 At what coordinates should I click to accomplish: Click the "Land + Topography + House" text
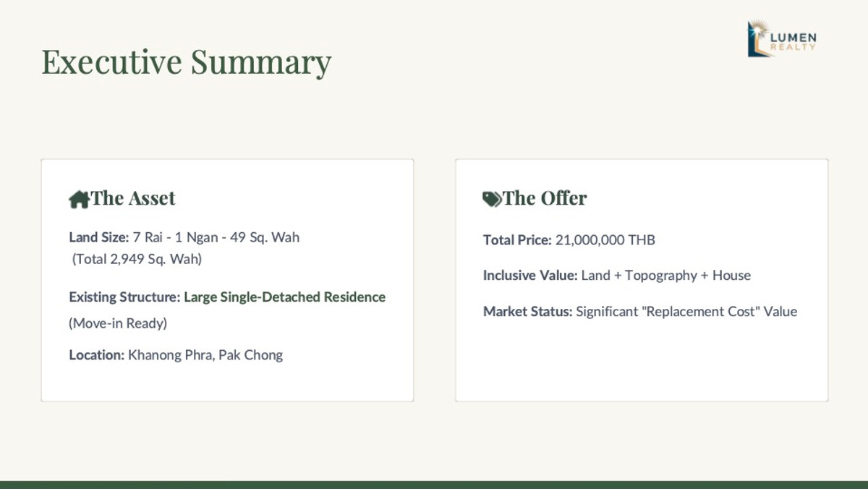pos(666,276)
